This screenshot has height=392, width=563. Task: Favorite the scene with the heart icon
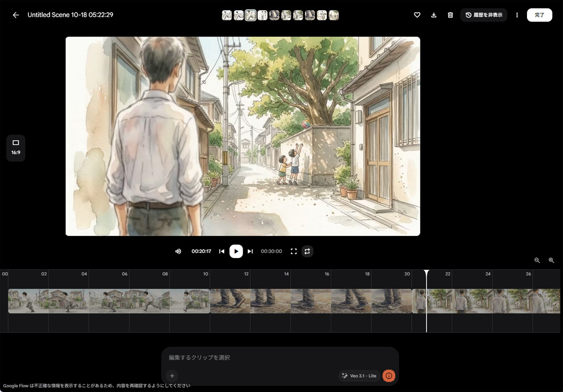click(417, 15)
